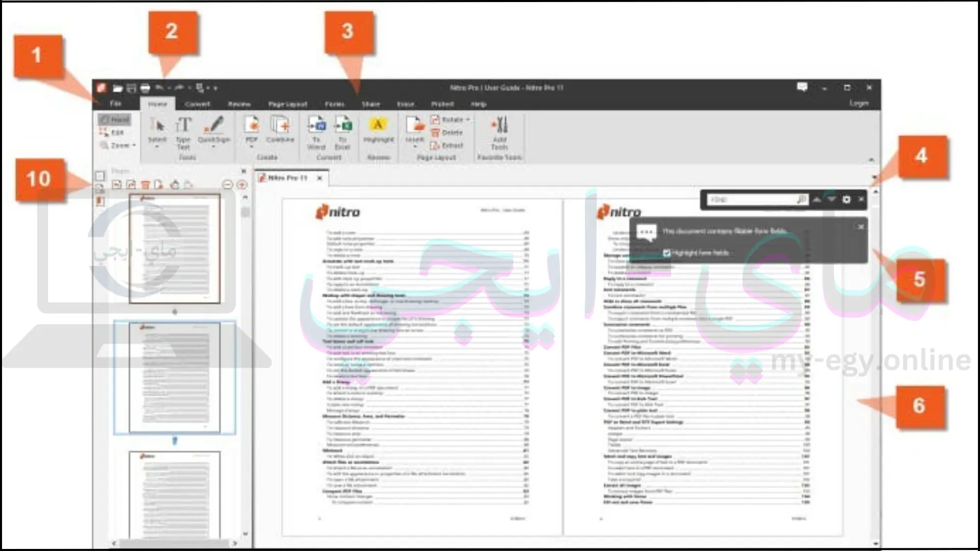Go to next search result
980x551 pixels.
point(831,199)
